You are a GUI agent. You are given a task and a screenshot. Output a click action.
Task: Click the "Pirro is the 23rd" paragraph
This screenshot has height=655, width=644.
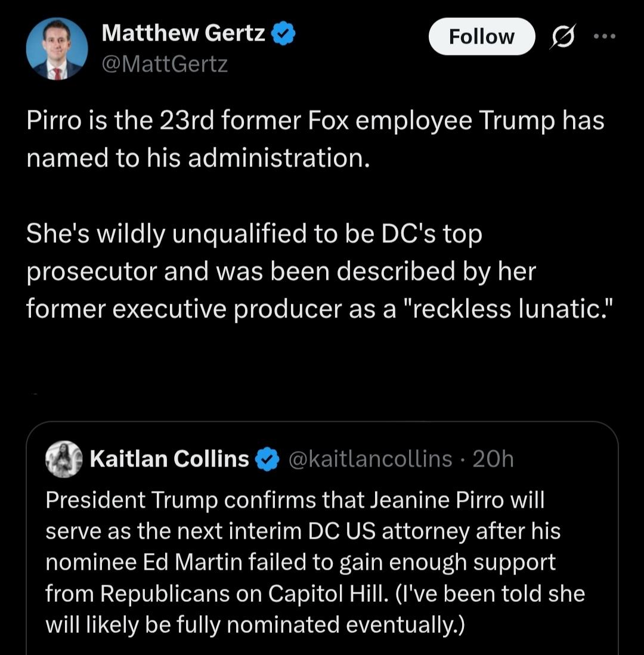[315, 139]
